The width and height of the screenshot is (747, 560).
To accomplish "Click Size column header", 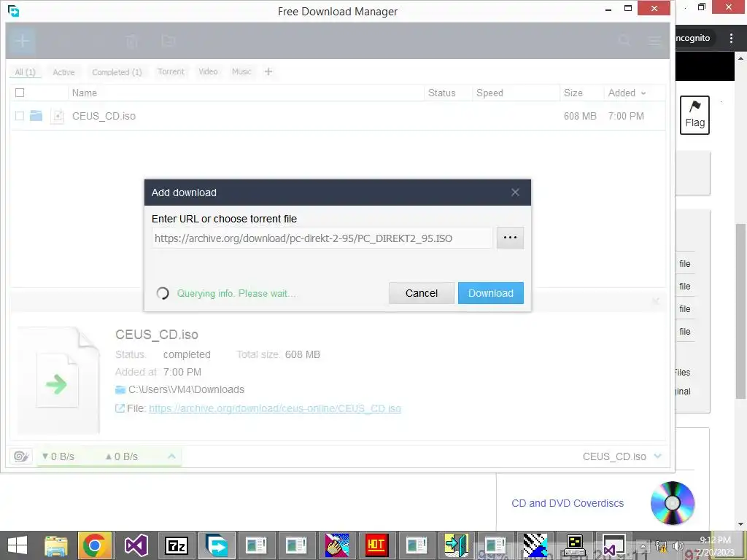I will tap(573, 93).
